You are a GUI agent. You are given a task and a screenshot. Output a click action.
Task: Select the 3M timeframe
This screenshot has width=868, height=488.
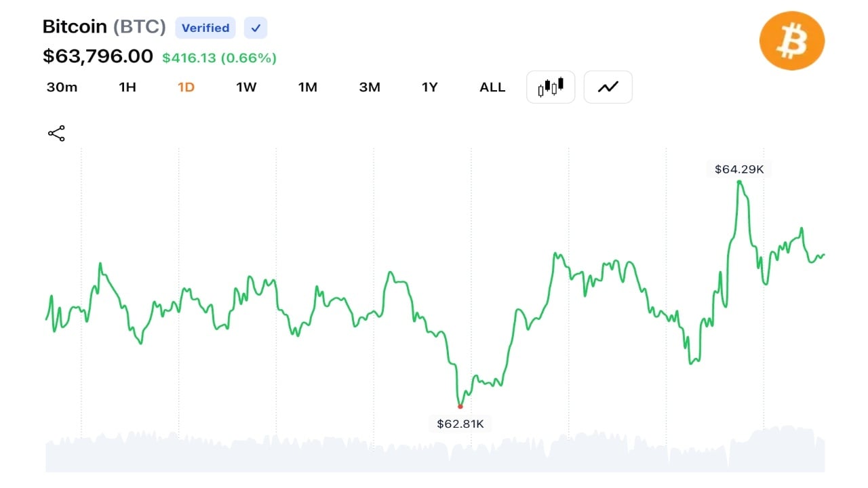(x=370, y=87)
